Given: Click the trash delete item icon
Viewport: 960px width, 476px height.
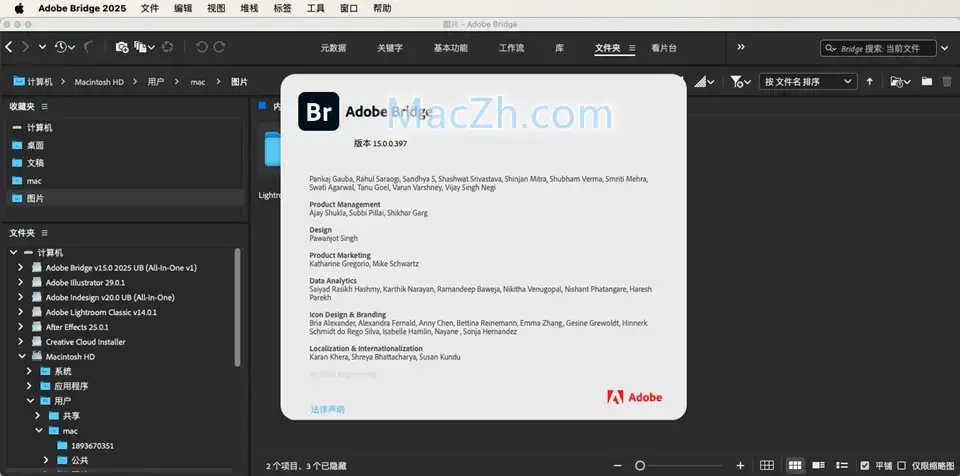Looking at the screenshot, I should (x=947, y=81).
